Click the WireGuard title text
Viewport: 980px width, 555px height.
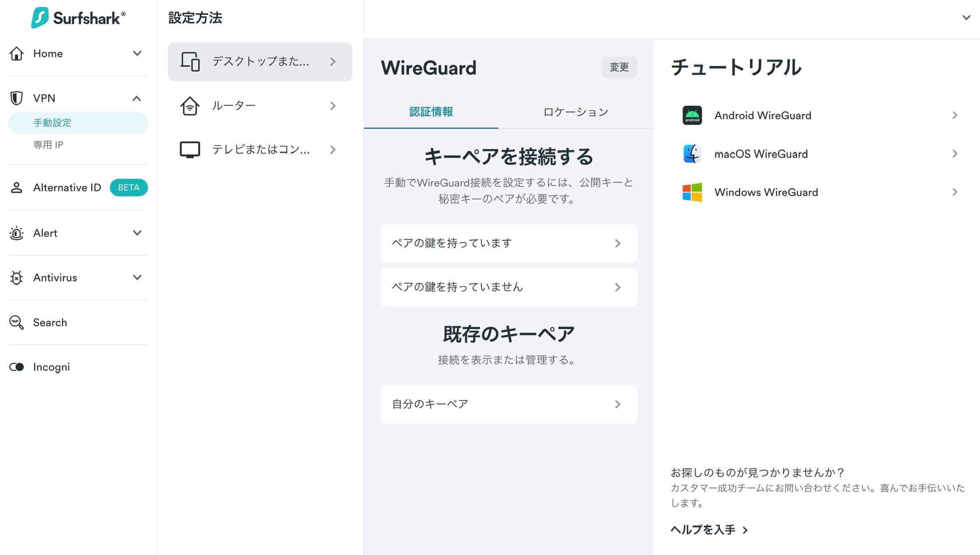point(429,68)
